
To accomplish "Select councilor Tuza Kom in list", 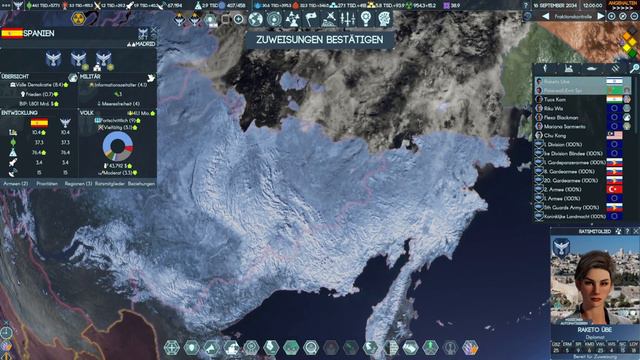I will click(x=583, y=100).
